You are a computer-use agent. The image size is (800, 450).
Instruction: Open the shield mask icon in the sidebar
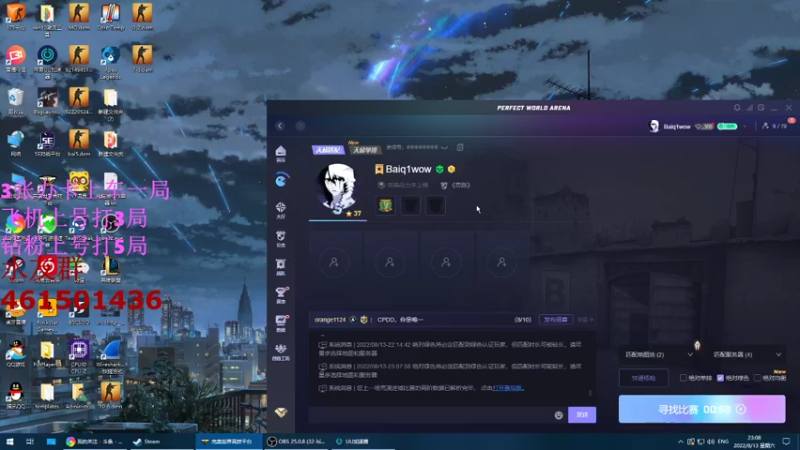point(281,236)
